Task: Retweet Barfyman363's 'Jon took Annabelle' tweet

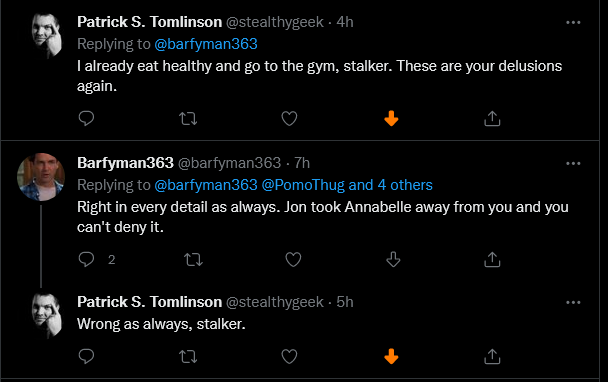Action: (193, 259)
